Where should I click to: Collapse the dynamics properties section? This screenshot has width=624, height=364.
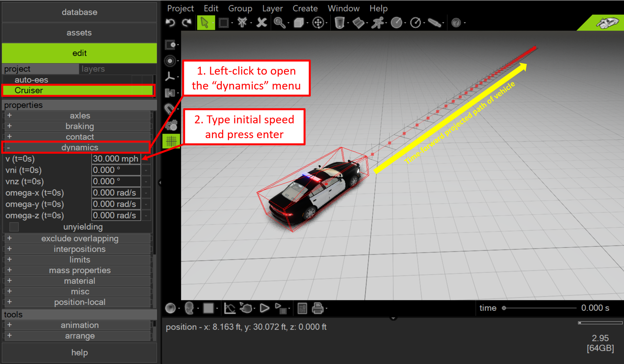79,147
